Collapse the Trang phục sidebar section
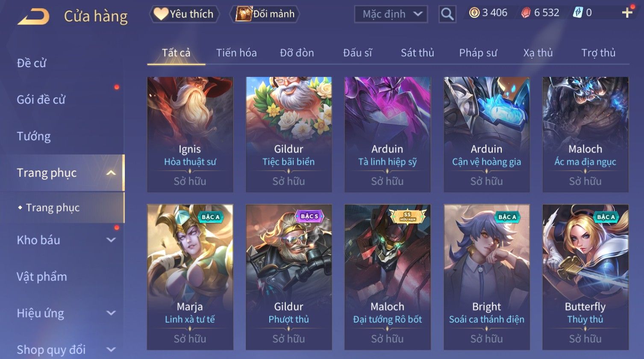 click(111, 173)
